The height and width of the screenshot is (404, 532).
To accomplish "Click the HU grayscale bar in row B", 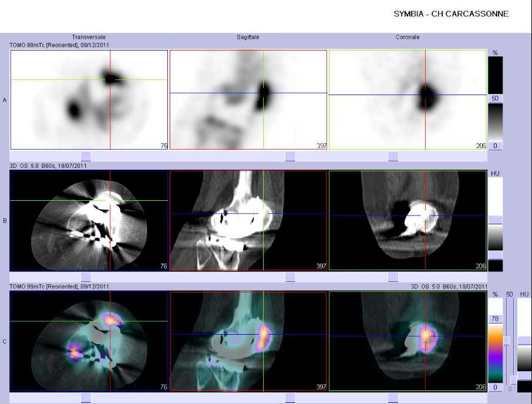I will coord(496,224).
